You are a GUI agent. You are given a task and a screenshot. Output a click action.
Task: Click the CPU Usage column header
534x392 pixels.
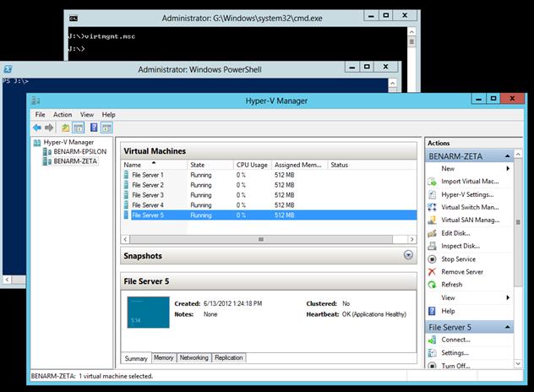click(252, 165)
